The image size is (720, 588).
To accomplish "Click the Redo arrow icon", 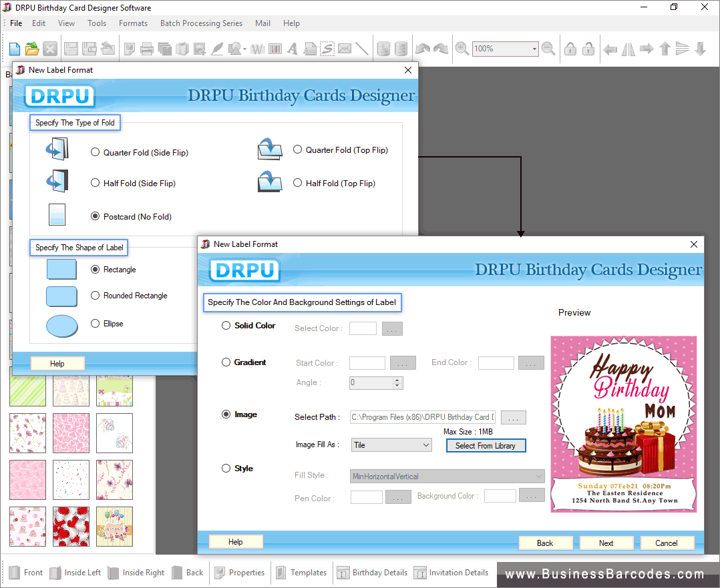I will [441, 49].
